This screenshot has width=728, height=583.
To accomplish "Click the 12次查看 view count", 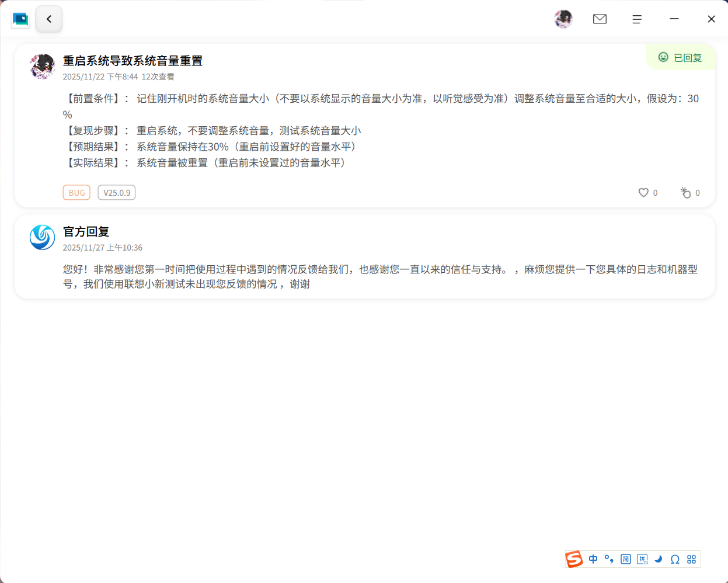I will pyautogui.click(x=158, y=77).
